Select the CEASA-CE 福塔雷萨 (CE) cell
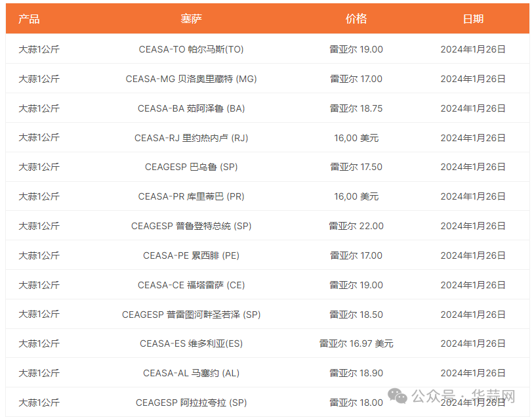Image resolution: width=532 pixels, height=417 pixels. point(191,285)
